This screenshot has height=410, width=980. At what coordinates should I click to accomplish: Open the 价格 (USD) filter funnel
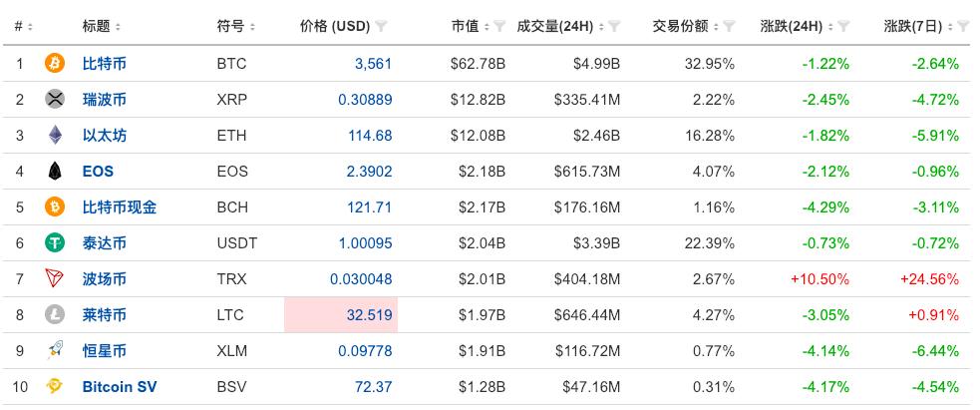[381, 26]
